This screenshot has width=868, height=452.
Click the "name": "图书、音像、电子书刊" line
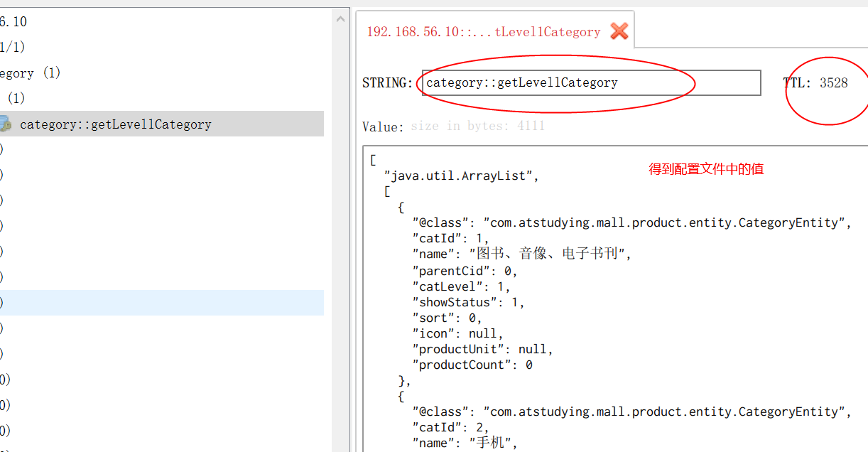click(522, 254)
